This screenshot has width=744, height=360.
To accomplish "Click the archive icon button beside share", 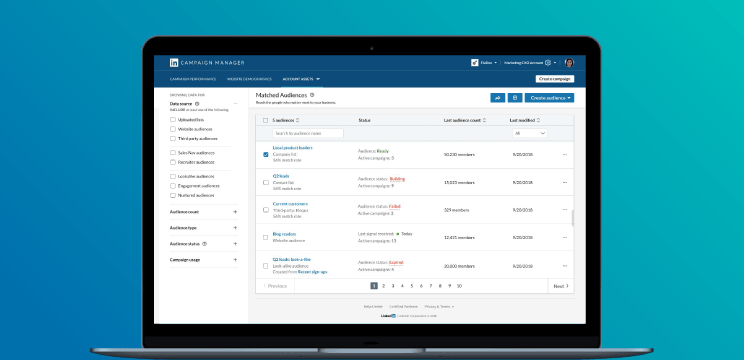I will point(515,98).
